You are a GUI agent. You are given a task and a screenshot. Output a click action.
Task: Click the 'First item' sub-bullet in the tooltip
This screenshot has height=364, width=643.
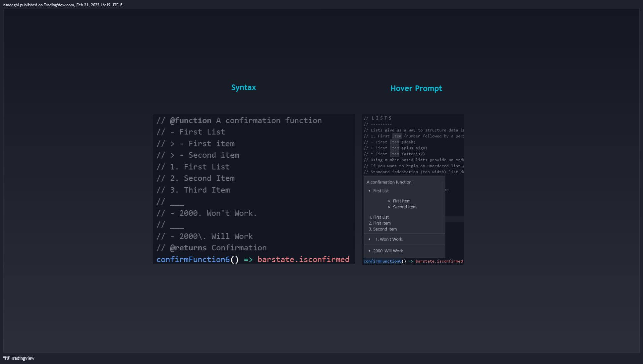[x=402, y=201]
